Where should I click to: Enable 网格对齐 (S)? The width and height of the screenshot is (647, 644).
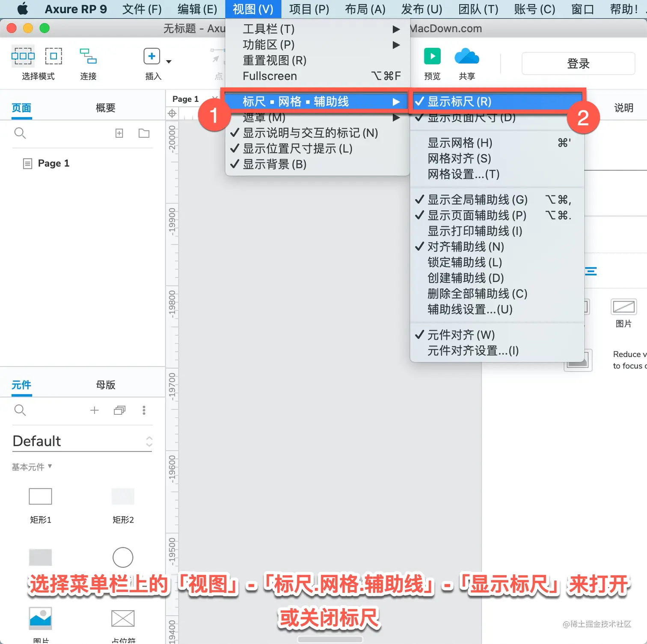497,159
